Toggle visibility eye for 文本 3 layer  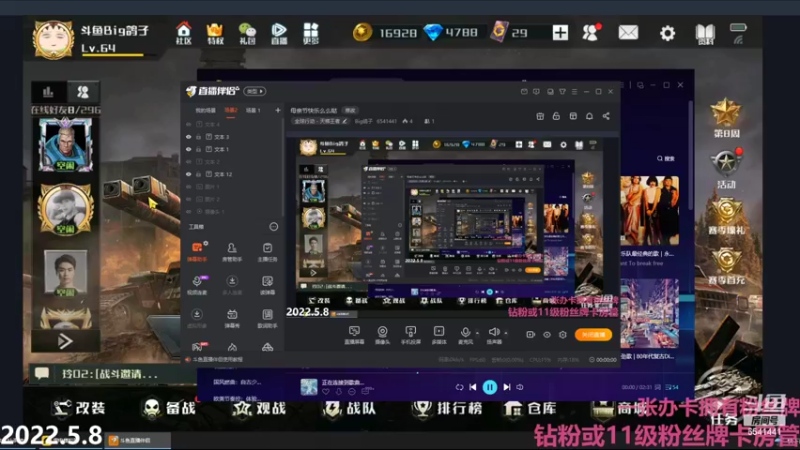[x=189, y=137]
